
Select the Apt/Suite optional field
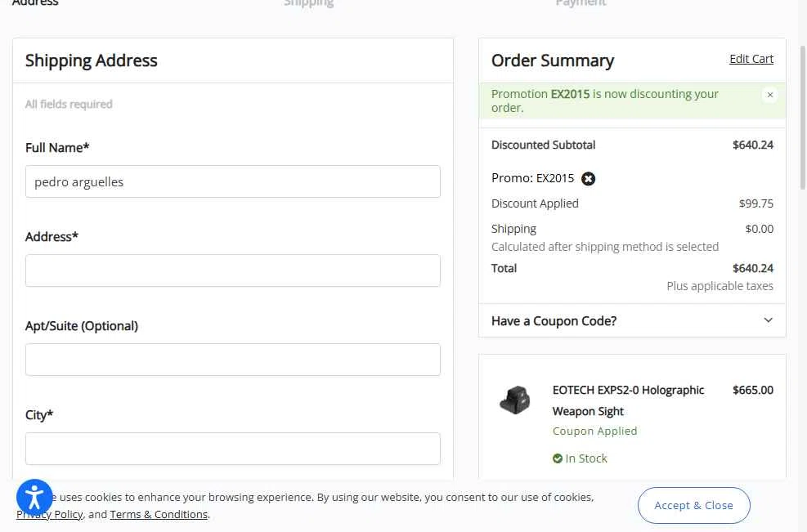coord(232,360)
